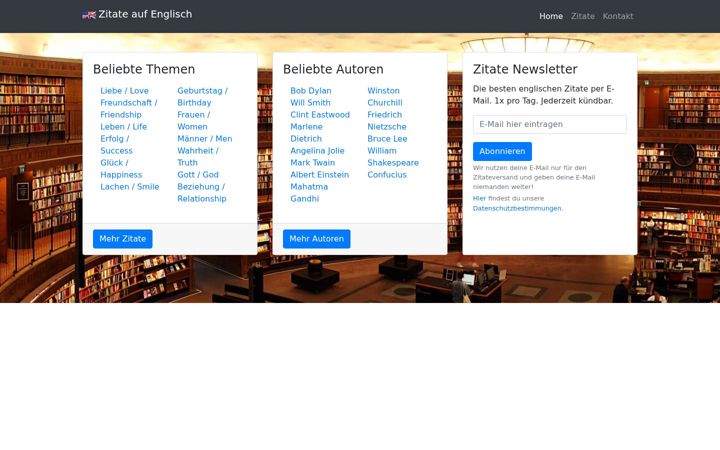Click the Beliebte Autoren heading
Viewport: 720px width, 450px height.
[333, 69]
